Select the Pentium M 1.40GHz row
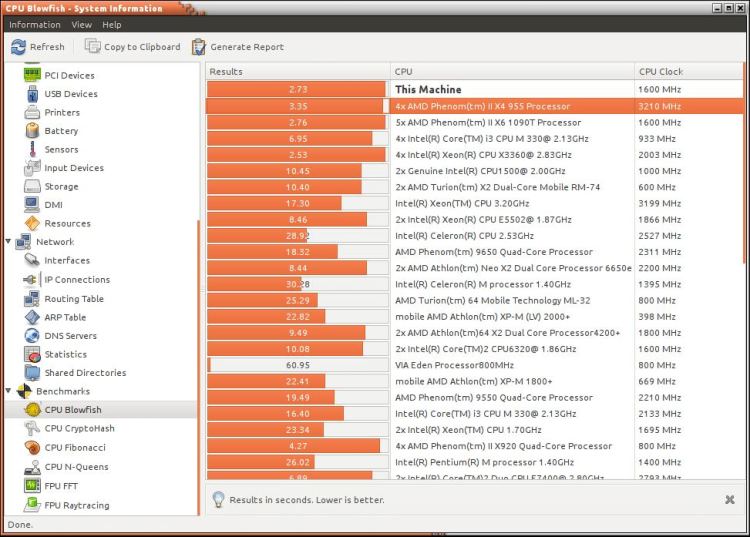This screenshot has width=750, height=537. pyautogui.click(x=474, y=462)
